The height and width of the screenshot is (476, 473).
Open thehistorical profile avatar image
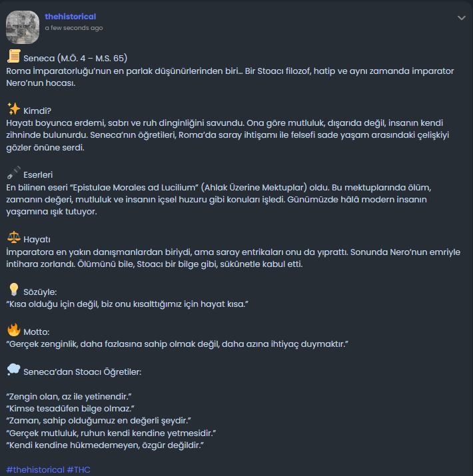pyautogui.click(x=23, y=27)
